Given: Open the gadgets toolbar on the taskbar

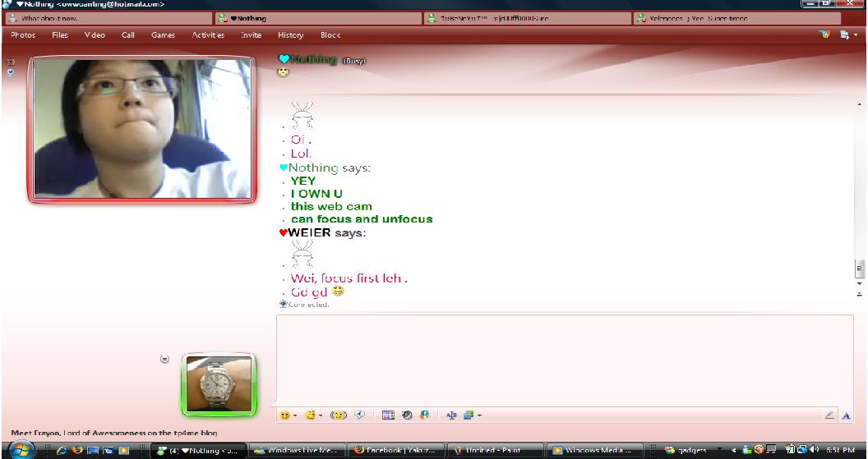Looking at the screenshot, I should pyautogui.click(x=686, y=450).
